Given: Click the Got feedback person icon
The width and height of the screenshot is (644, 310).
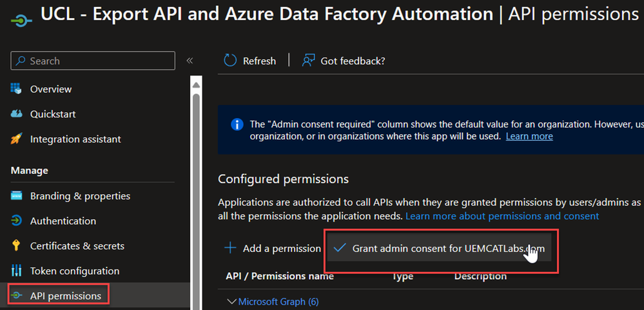Looking at the screenshot, I should [308, 61].
